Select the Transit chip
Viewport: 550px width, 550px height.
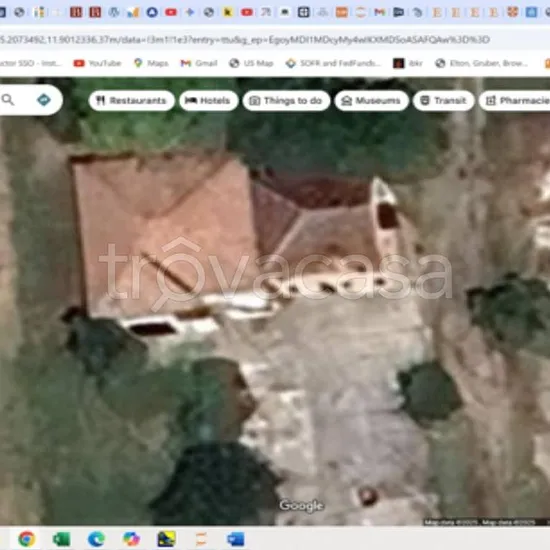pyautogui.click(x=444, y=101)
